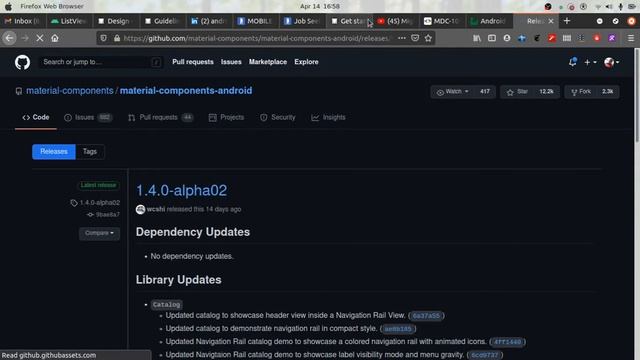Open the 1.4.0-alpha02 release title
This screenshot has width=640, height=360.
click(181, 191)
